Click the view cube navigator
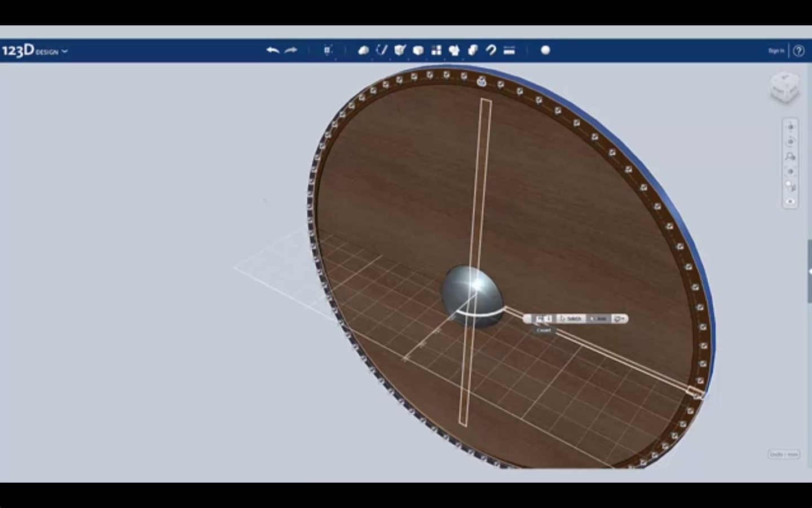Screen dimensions: 812x508 [x=785, y=87]
